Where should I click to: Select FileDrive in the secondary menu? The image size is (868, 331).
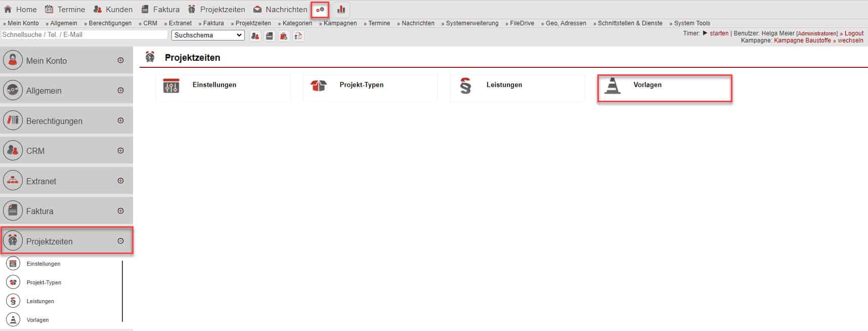522,23
